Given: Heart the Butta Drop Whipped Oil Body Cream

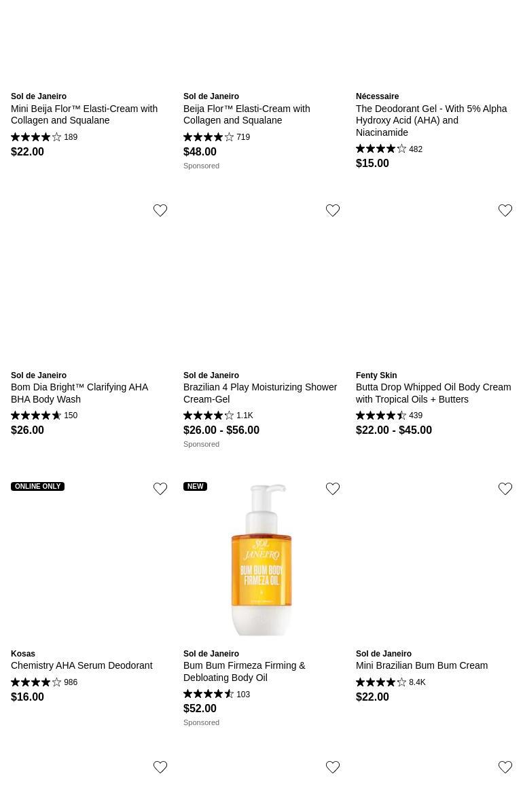Looking at the screenshot, I should (x=505, y=210).
